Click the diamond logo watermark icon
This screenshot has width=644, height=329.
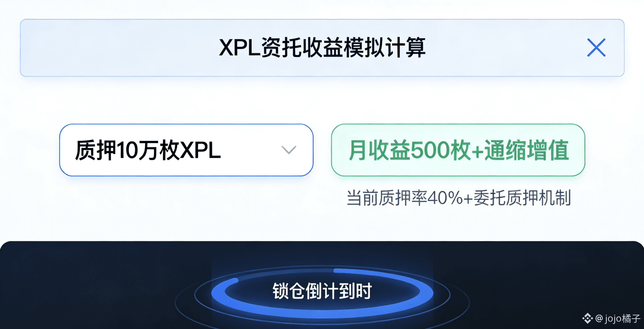point(587,318)
